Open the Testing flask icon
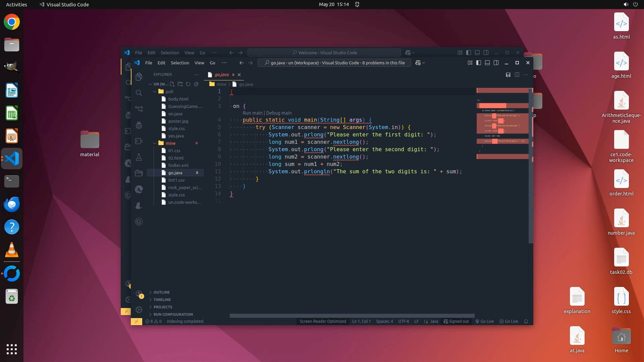This screenshot has height=362, width=644. [x=139, y=157]
